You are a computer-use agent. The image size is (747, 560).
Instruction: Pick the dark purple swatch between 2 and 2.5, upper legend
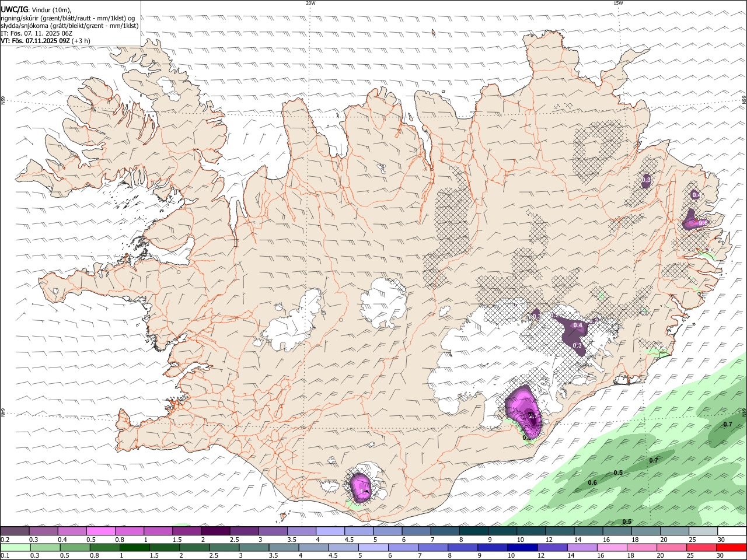(215, 531)
